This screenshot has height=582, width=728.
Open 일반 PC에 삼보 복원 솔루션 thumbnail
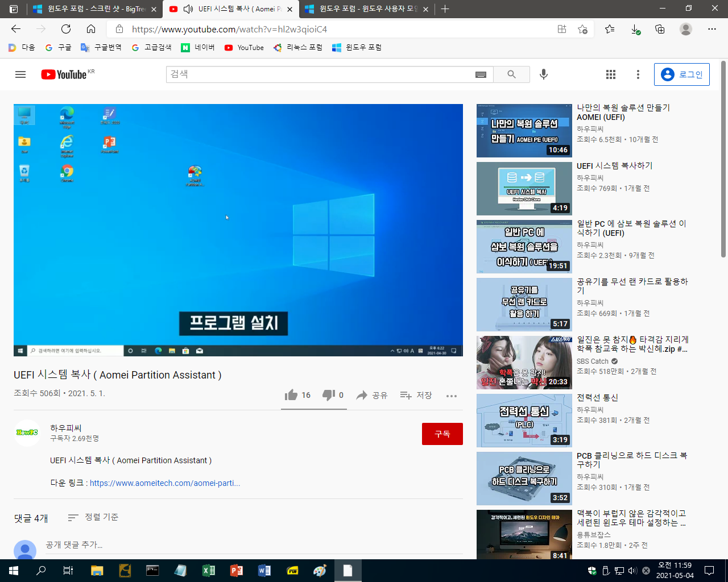pos(524,247)
